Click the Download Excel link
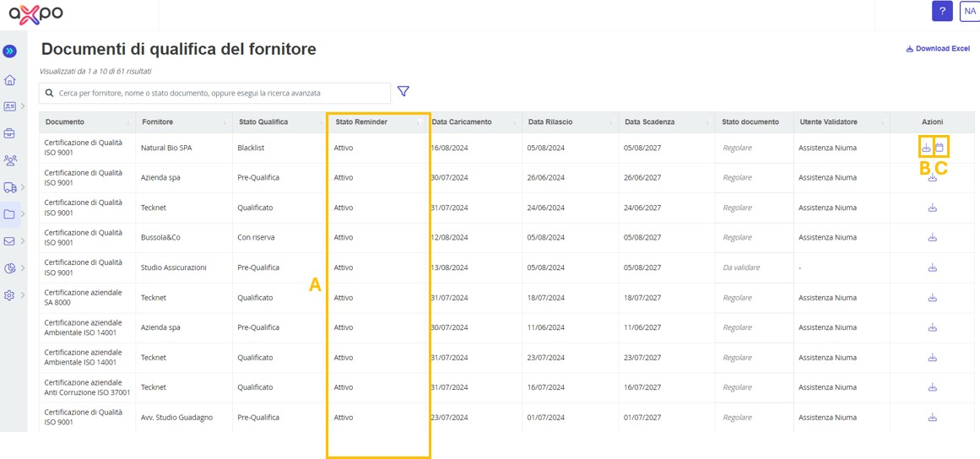The width and height of the screenshot is (980, 459). [938, 49]
